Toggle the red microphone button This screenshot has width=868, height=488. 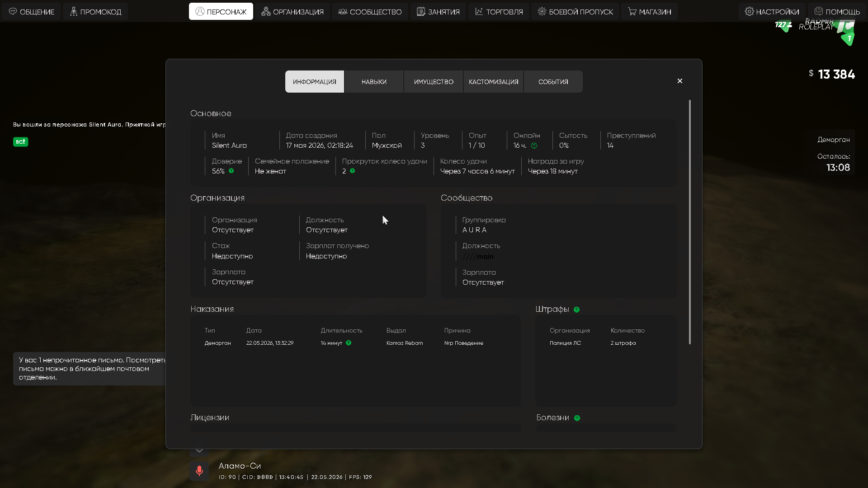click(x=199, y=471)
